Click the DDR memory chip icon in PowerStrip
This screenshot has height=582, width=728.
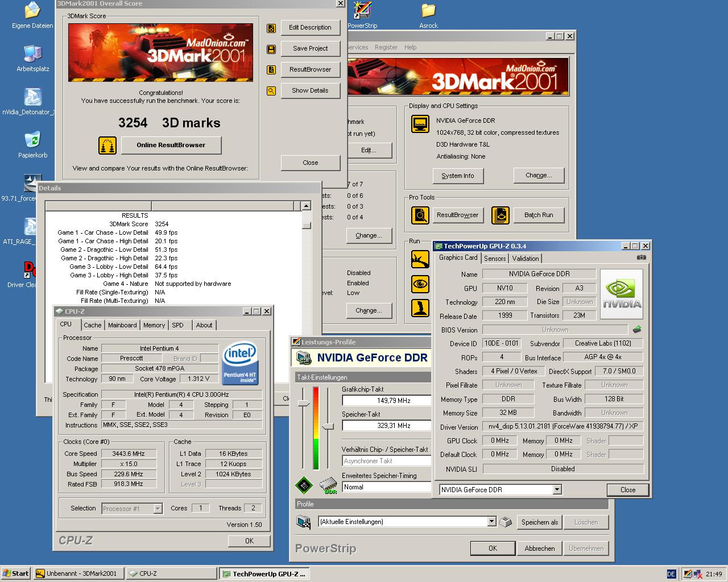[x=329, y=485]
